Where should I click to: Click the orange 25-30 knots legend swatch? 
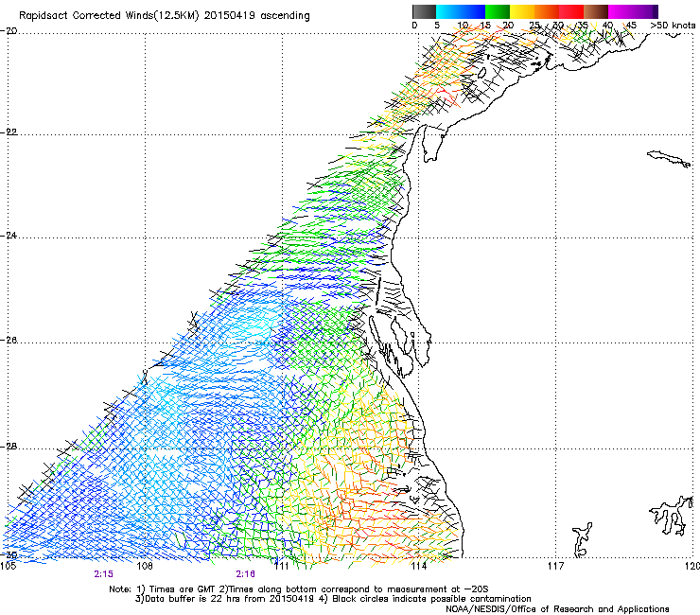[x=547, y=11]
